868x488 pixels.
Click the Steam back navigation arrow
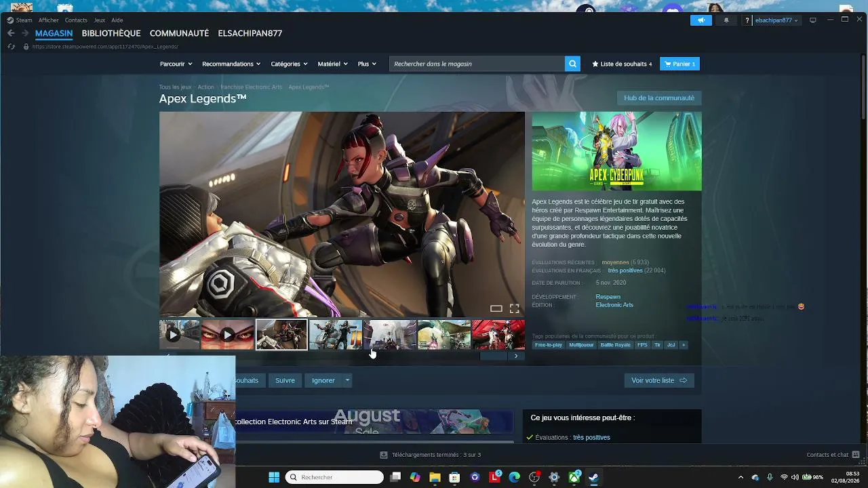11,33
